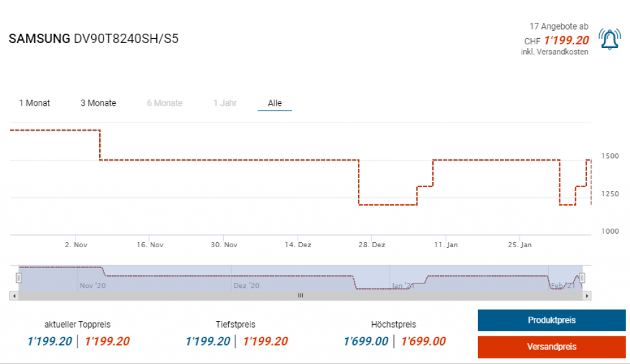Click the navigator scrollbar right arrow

pyautogui.click(x=588, y=296)
